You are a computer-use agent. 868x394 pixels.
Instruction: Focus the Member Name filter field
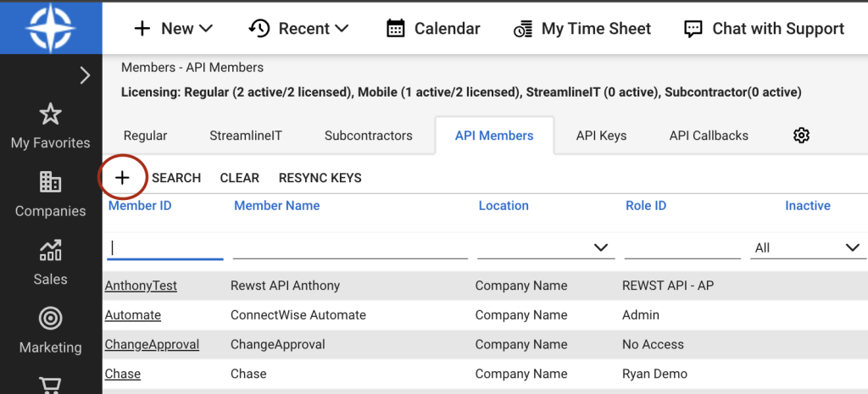(x=350, y=247)
